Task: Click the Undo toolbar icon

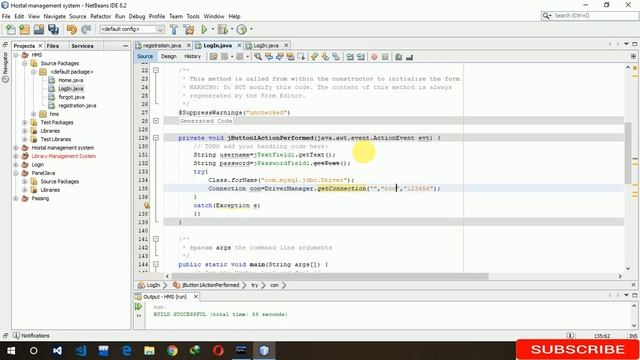Action: [x=72, y=29]
